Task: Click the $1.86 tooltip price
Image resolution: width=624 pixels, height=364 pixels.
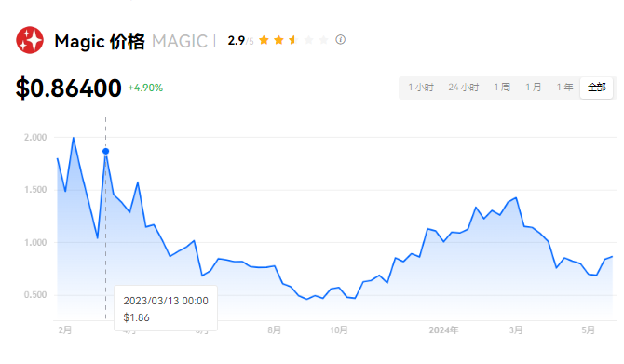Action: 137,317
